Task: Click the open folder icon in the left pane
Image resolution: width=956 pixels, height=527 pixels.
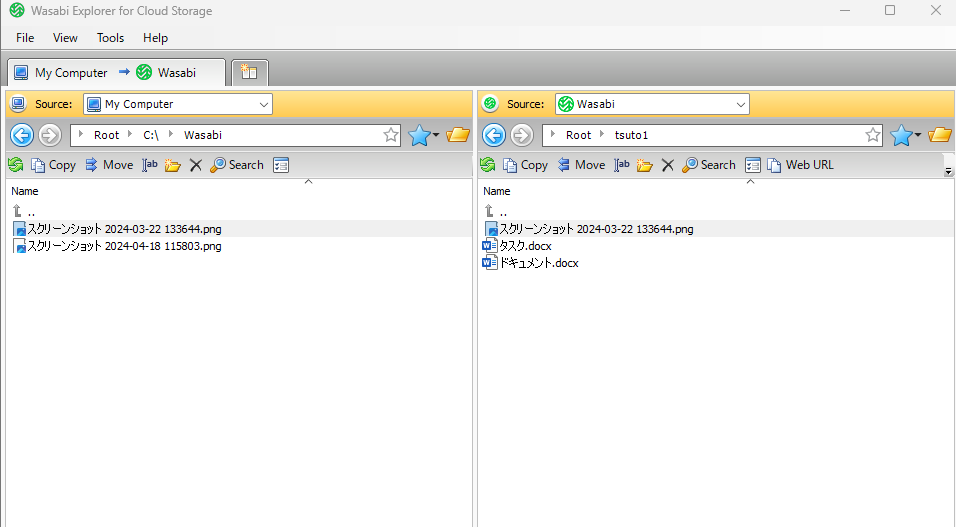Action: [458, 135]
